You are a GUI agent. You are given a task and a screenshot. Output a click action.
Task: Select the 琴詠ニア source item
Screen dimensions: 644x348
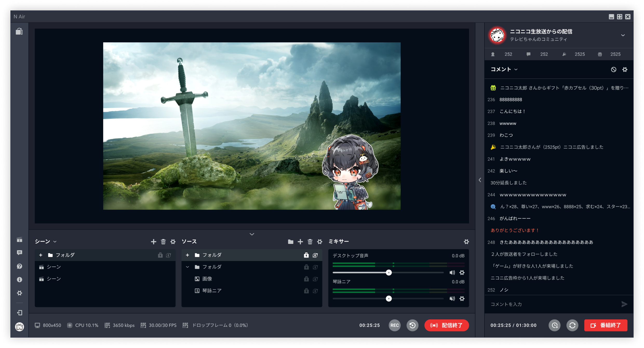[212, 291]
